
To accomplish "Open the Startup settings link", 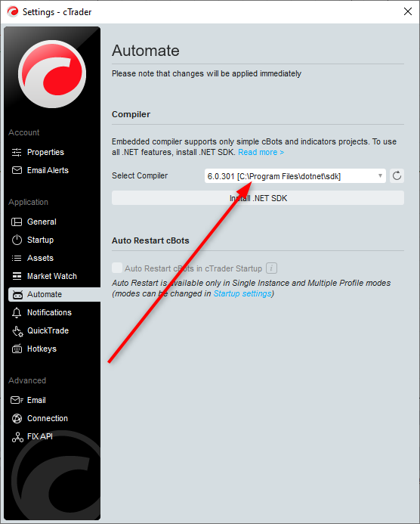I will pyautogui.click(x=242, y=293).
